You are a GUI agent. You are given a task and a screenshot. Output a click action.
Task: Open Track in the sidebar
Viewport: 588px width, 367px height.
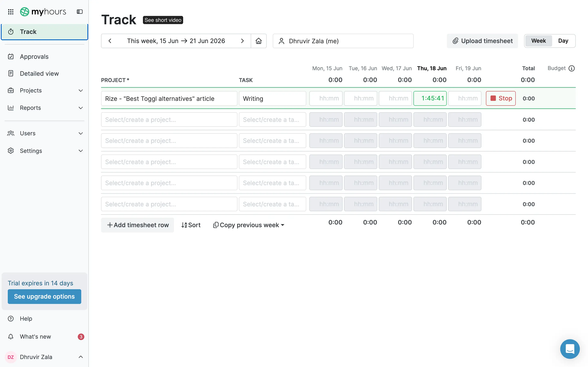pos(45,32)
